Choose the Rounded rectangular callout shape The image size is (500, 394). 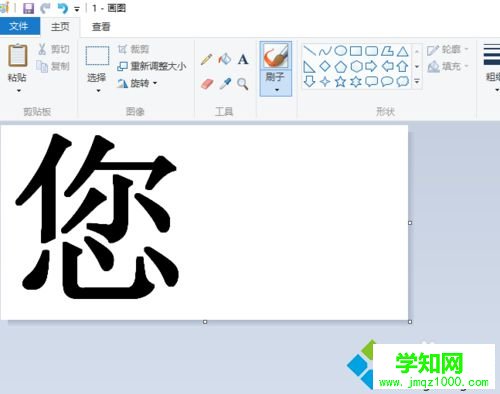[371, 82]
